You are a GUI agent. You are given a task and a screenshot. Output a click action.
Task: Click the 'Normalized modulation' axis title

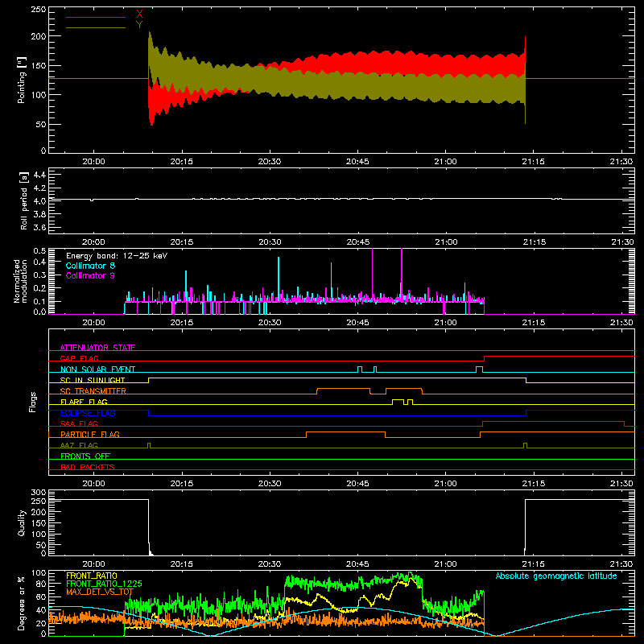click(x=19, y=281)
